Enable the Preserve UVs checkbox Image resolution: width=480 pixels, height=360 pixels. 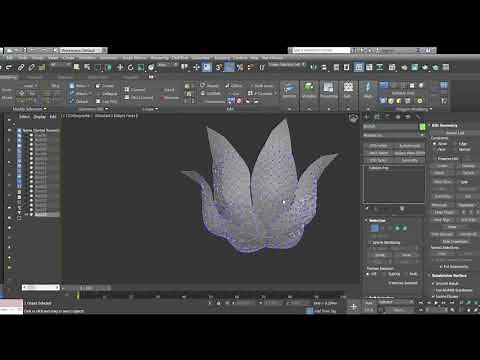click(x=435, y=159)
